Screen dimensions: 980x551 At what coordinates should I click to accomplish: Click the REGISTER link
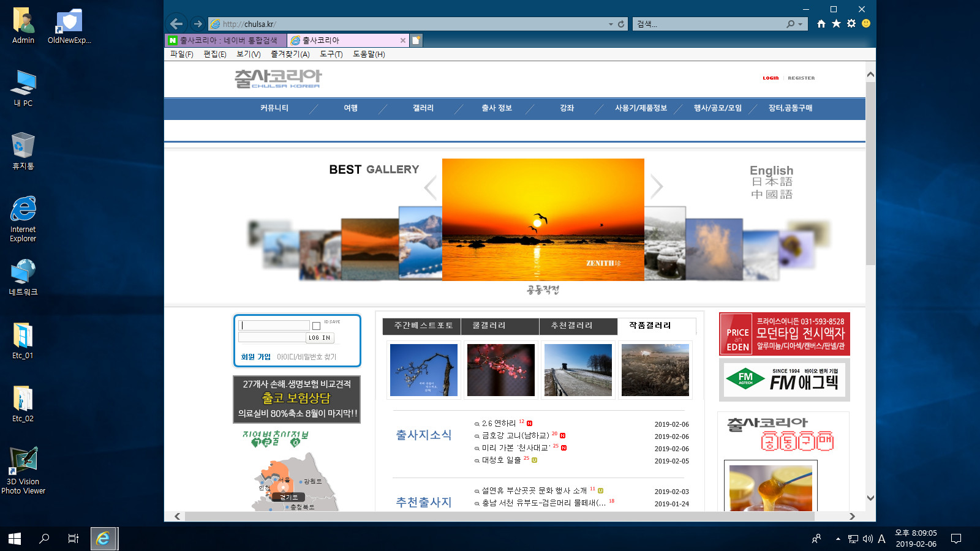click(801, 78)
